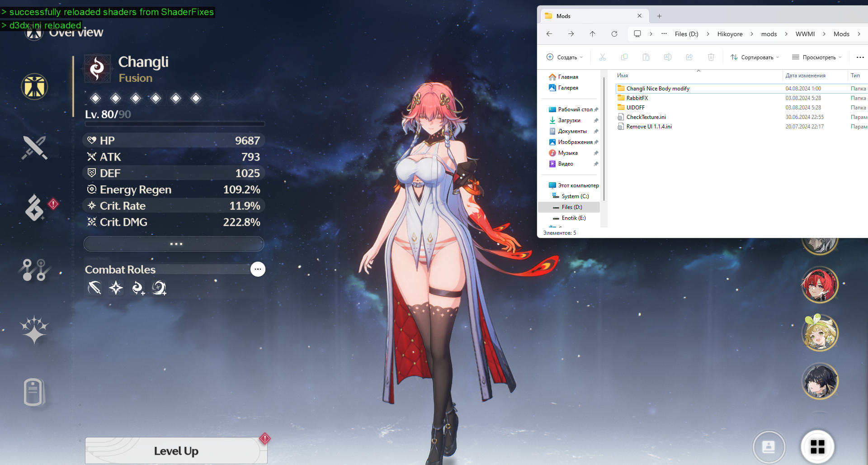
Task: Expand the full stats list with the ellipsis bar
Action: coord(174,244)
